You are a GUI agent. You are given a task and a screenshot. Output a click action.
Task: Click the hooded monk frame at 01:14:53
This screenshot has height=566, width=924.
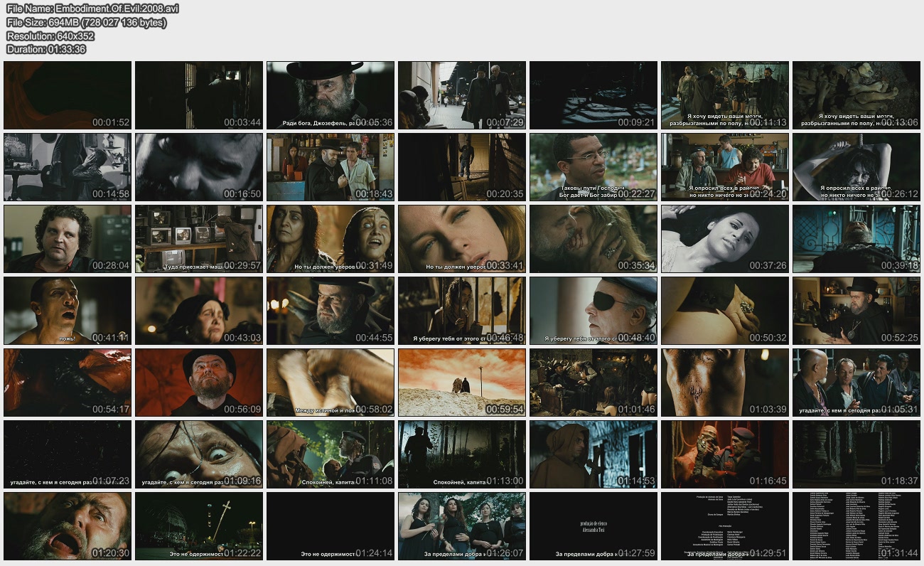click(x=593, y=454)
